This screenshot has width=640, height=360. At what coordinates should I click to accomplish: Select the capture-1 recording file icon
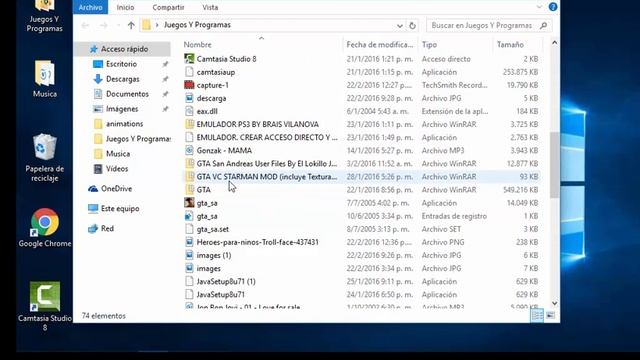[189, 85]
